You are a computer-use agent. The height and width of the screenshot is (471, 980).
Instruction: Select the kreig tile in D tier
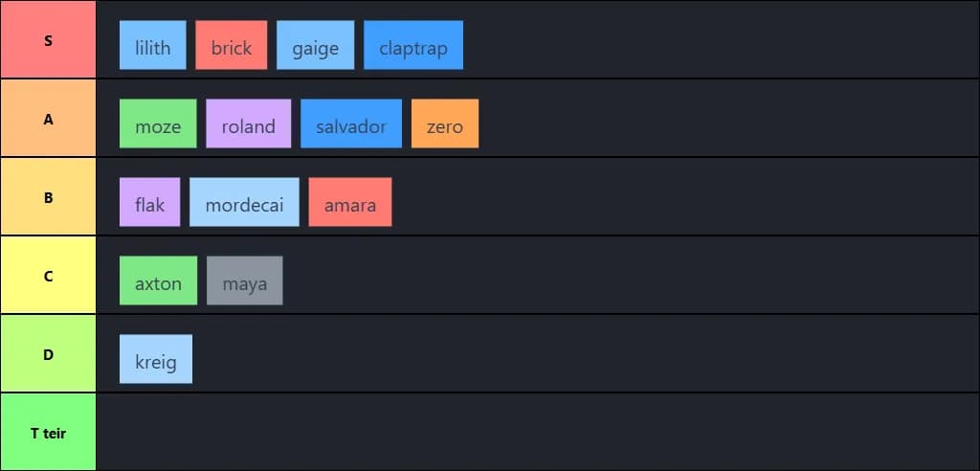click(156, 359)
